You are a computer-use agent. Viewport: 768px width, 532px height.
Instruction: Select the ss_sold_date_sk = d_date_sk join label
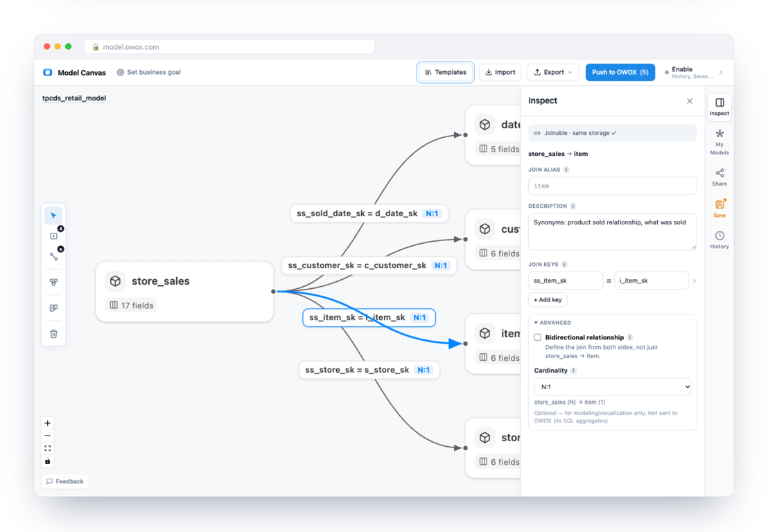(369, 213)
